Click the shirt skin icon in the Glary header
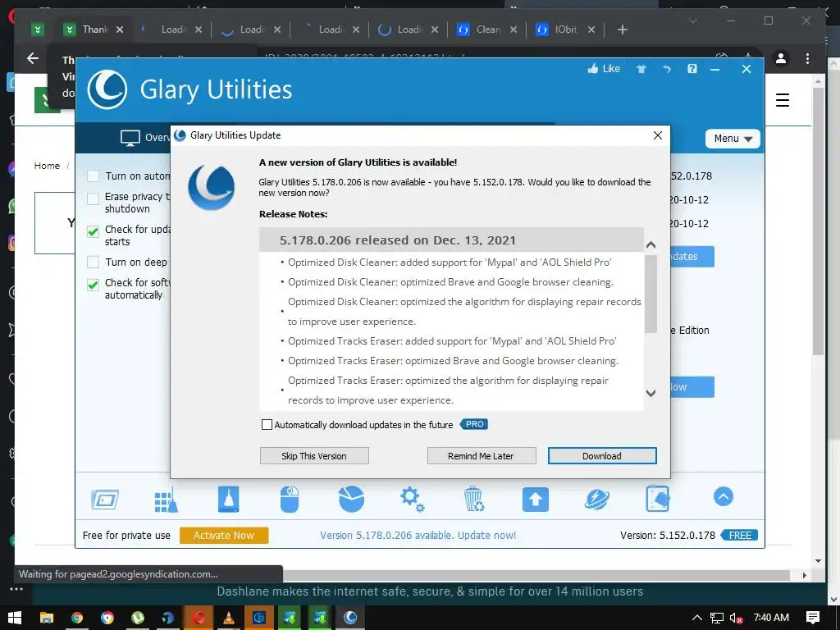 [641, 69]
